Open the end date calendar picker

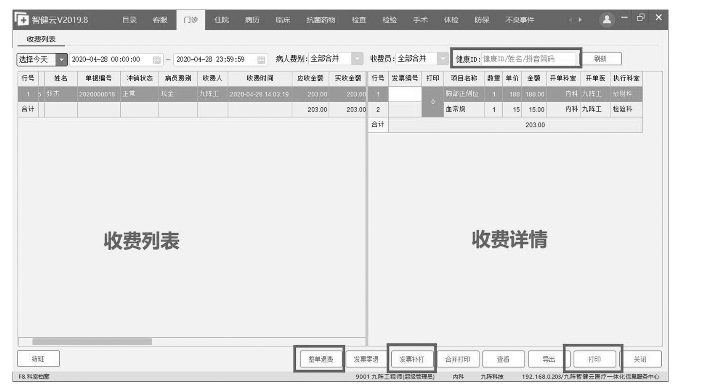[x=261, y=59]
